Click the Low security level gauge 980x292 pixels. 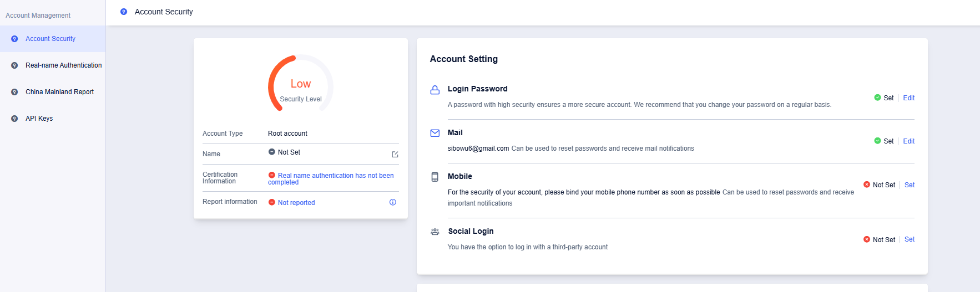[x=300, y=84]
